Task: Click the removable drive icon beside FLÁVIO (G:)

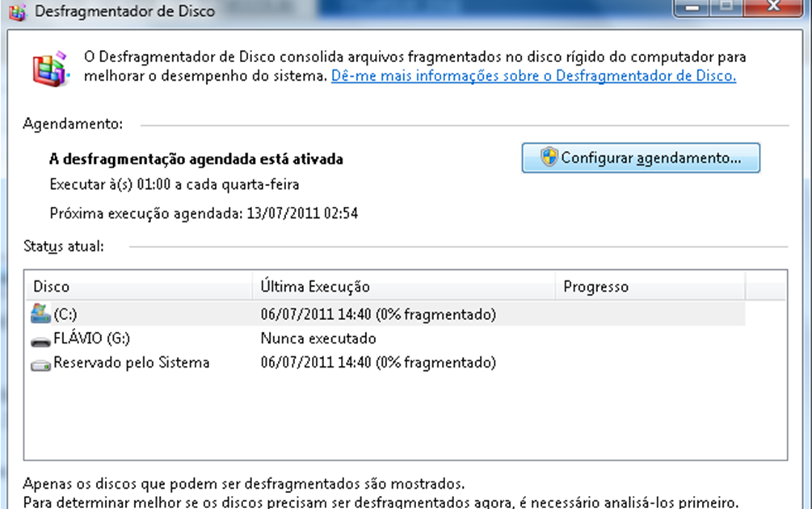Action: (x=40, y=339)
